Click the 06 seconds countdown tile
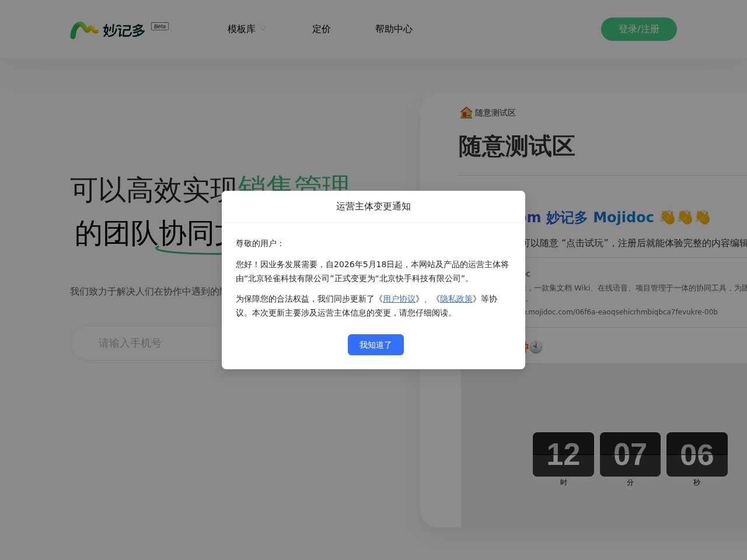 pos(697,454)
